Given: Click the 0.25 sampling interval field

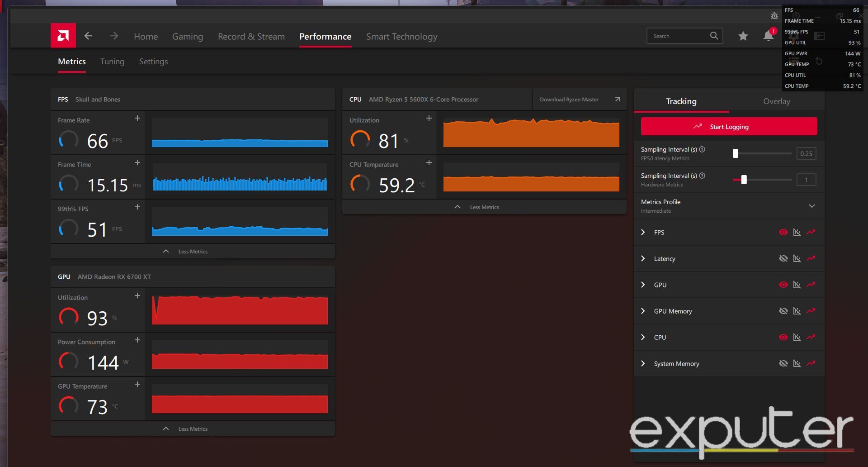Looking at the screenshot, I should [806, 153].
